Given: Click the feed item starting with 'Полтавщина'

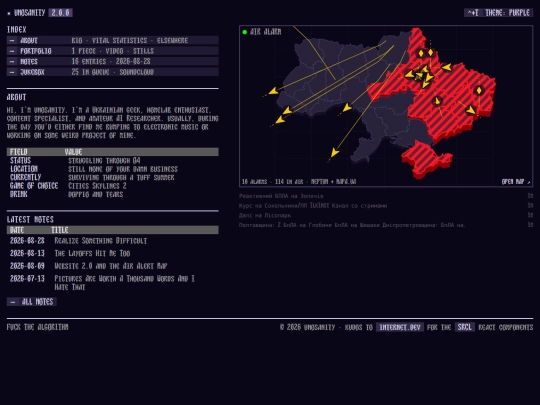Looking at the screenshot, I should tap(352, 225).
